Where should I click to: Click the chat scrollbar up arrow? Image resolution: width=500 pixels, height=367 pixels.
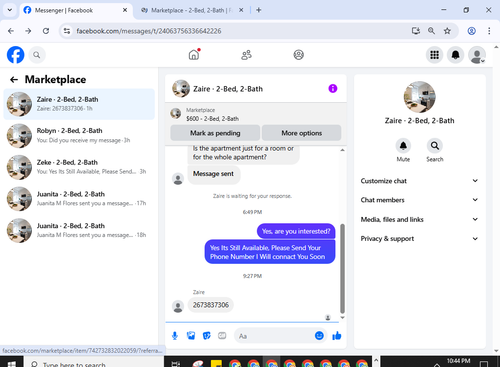[342, 150]
